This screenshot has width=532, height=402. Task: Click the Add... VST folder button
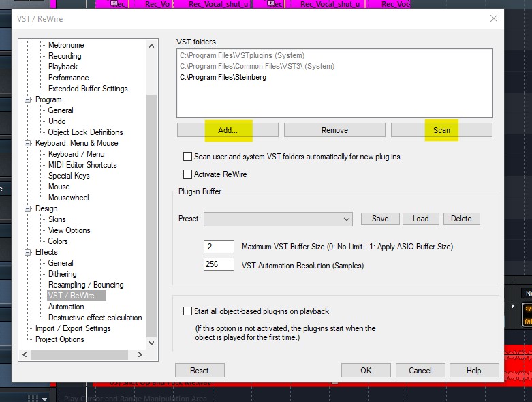point(228,130)
